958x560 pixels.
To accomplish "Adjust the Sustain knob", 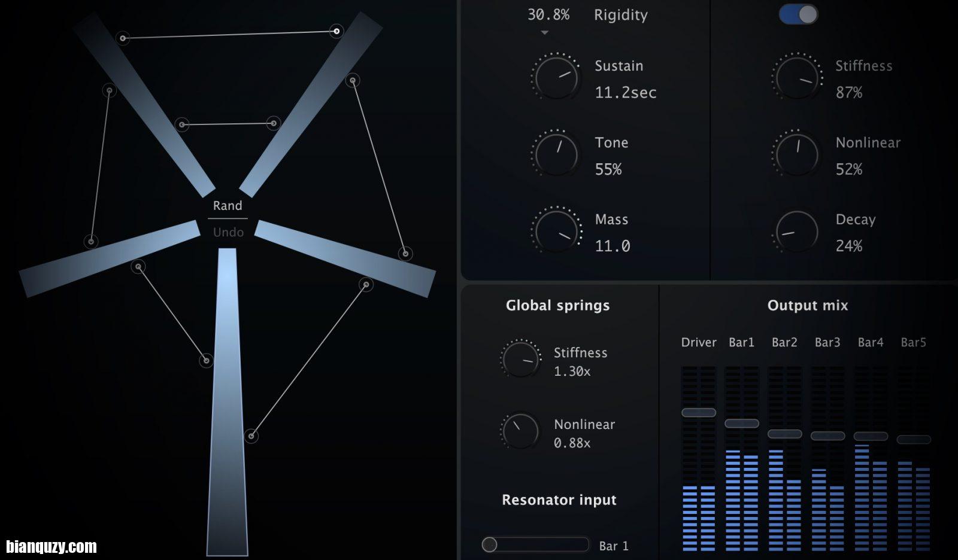I will pyautogui.click(x=556, y=77).
